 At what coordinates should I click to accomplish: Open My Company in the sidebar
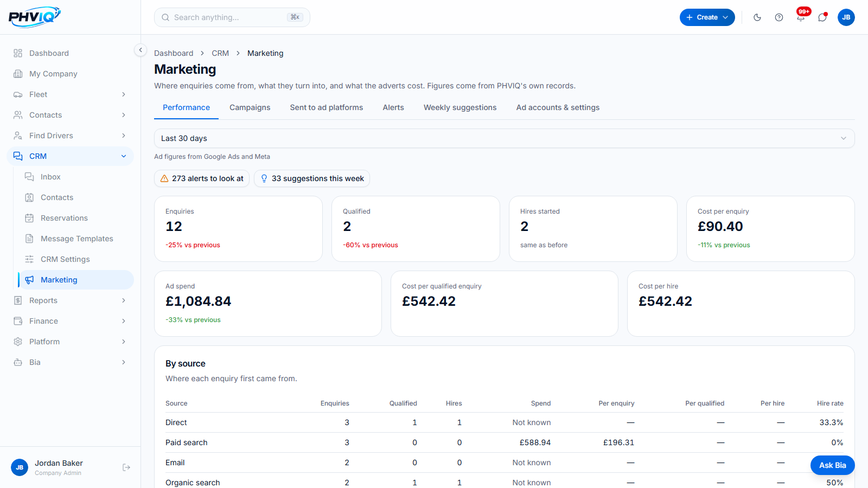[x=71, y=74]
